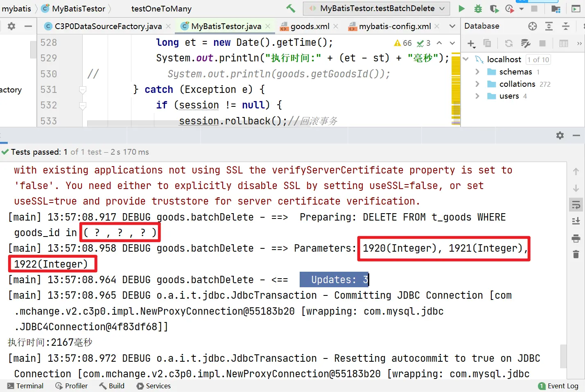Screen dimensions: 585x392
Task: Toggle soft-wrap in console output
Action: (576, 205)
